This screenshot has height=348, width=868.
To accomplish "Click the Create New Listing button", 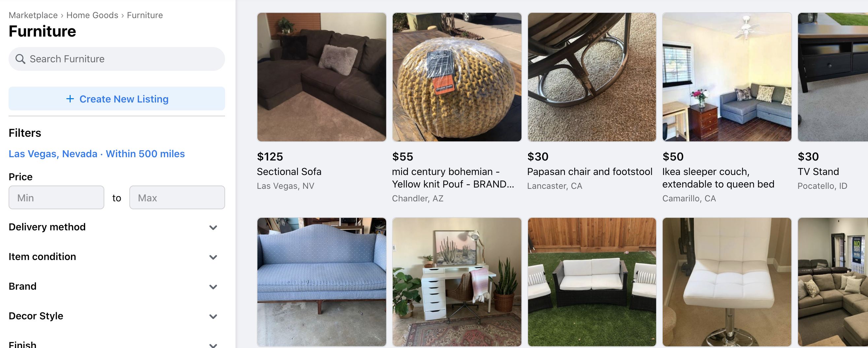I will pyautogui.click(x=117, y=99).
